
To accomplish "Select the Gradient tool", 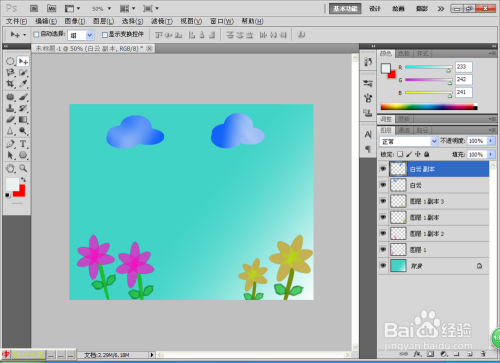I will tap(23, 119).
